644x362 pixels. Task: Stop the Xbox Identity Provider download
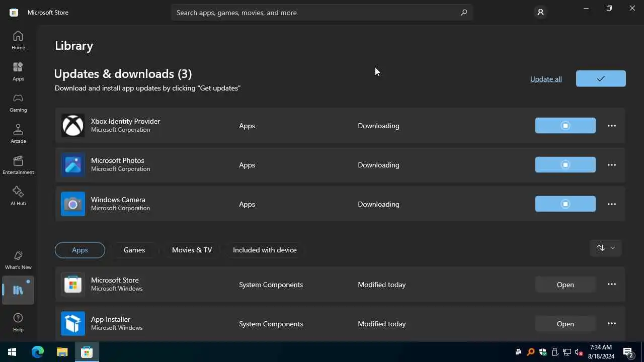[x=565, y=125]
